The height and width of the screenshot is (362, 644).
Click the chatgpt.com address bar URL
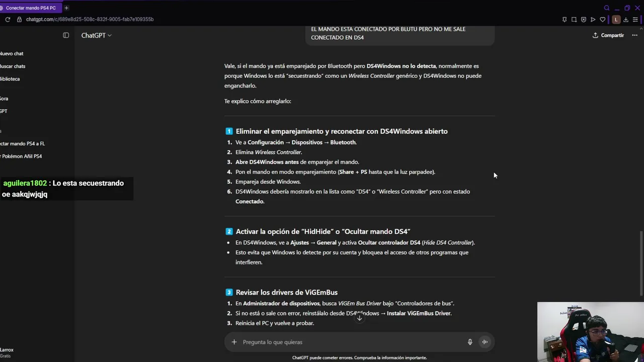90,19
